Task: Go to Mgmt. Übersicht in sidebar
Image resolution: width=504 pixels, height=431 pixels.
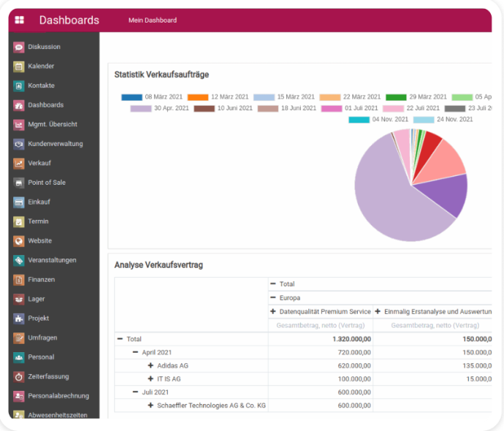Action: point(52,124)
